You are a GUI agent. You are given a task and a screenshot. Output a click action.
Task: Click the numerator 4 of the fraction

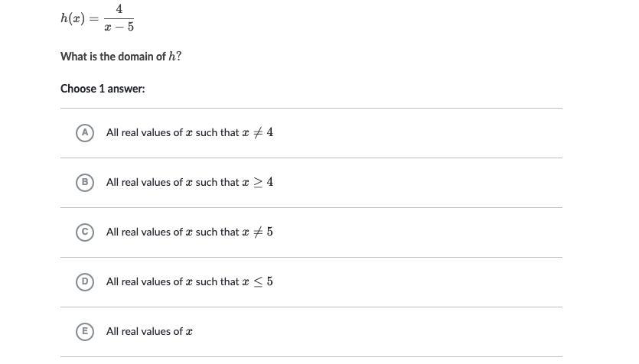point(119,9)
